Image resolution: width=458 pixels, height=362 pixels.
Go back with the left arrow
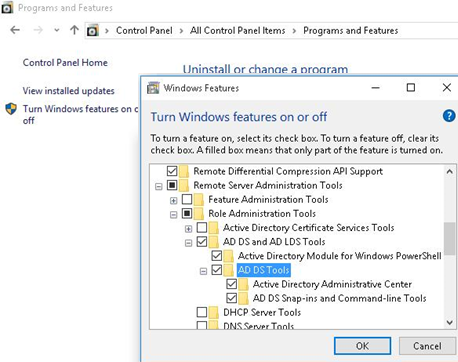(x=15, y=30)
